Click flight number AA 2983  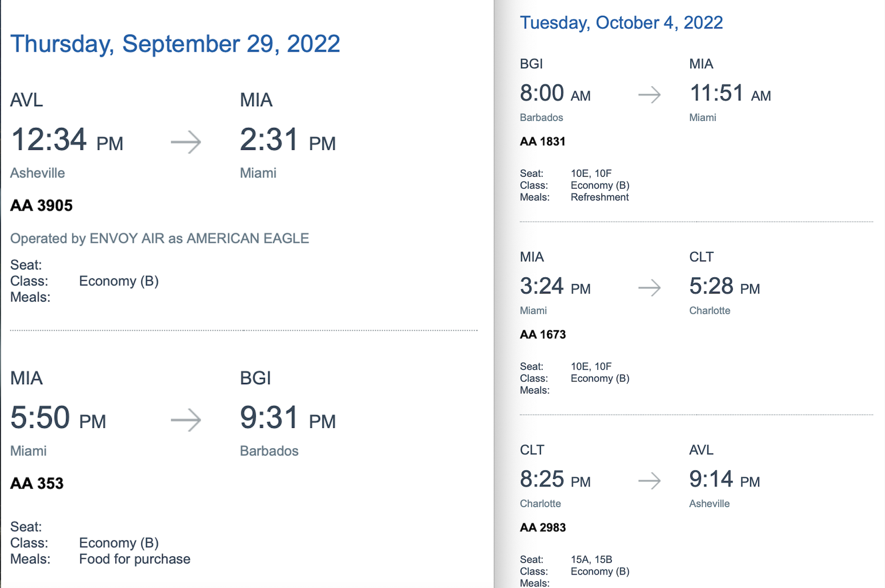543,527
